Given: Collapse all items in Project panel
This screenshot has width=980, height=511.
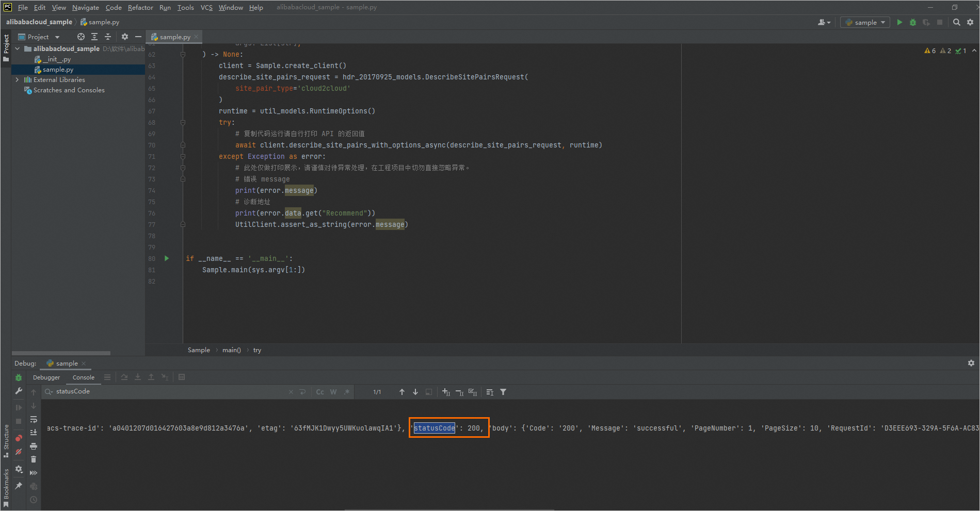Looking at the screenshot, I should click(x=108, y=37).
